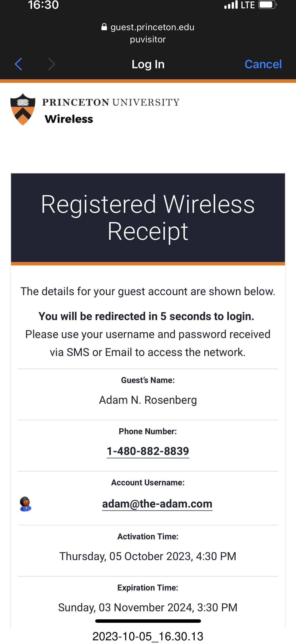The width and height of the screenshot is (296, 644).
Task: Open the adam@the-adam.com username link
Action: (157, 504)
